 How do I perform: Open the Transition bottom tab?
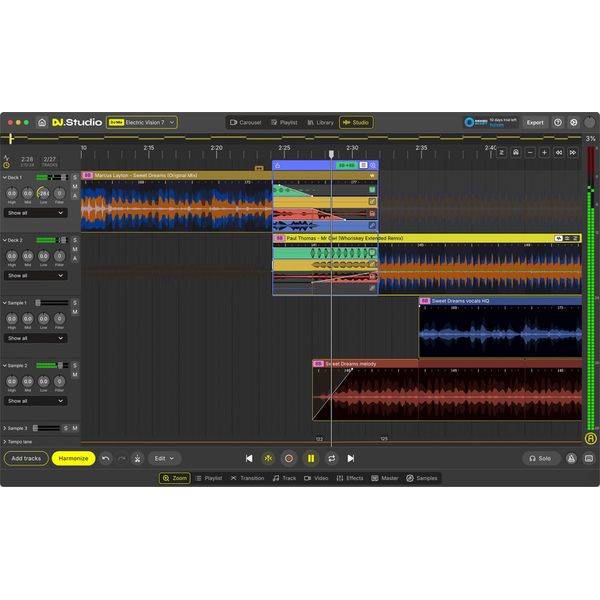(248, 478)
